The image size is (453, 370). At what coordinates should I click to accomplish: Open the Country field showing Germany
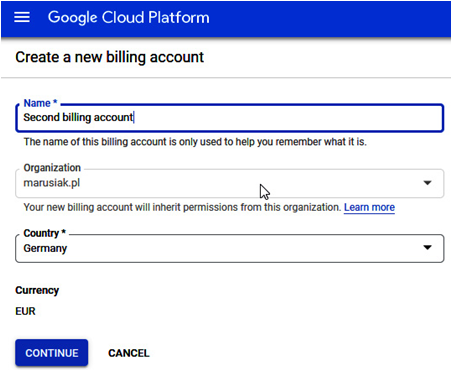[x=229, y=249]
